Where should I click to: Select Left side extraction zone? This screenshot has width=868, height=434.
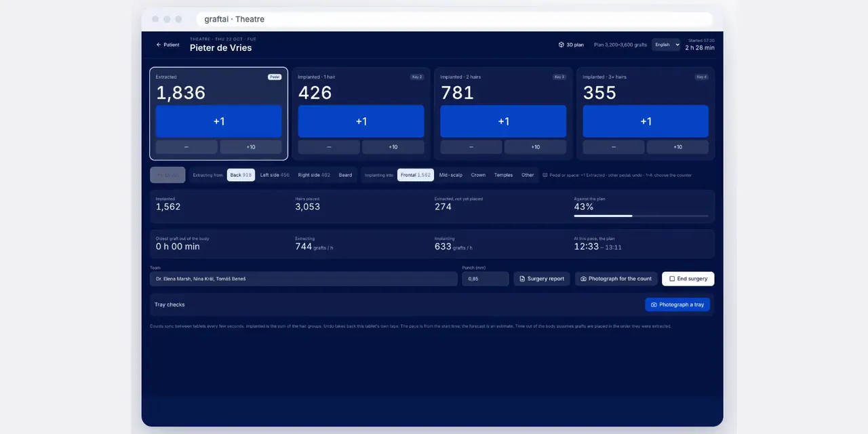tap(275, 175)
